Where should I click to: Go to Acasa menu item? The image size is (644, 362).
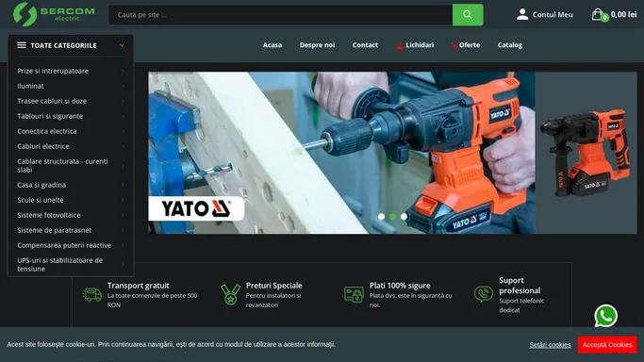pos(272,45)
